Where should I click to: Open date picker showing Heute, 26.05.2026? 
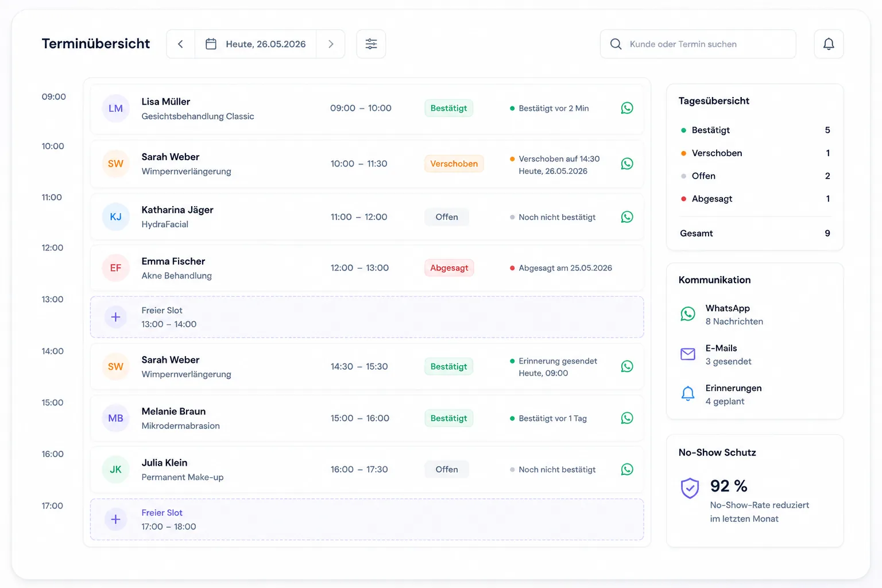point(256,44)
